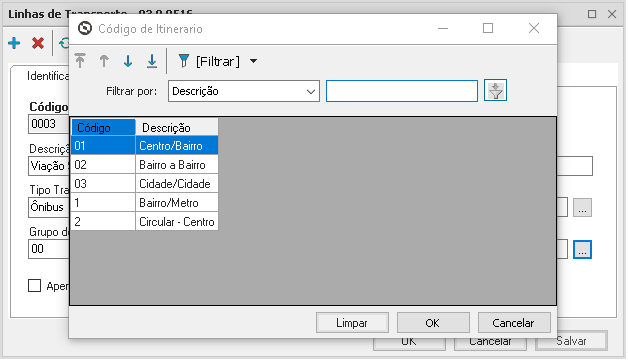Viewport: 628px width, 360px height.
Task: Click Salvar in Linhas de Transporte window
Action: click(571, 341)
